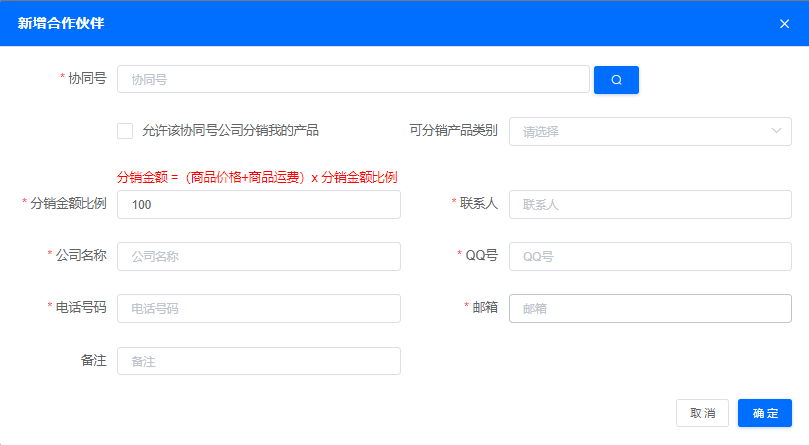The image size is (809, 445).
Task: Click the 分销金额比例 field label
Action: (68, 204)
